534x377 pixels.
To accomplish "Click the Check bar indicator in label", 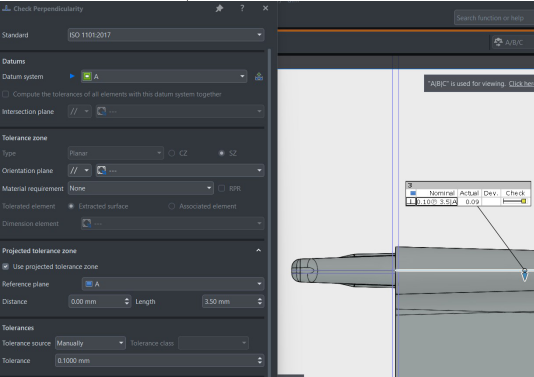I will pyautogui.click(x=515, y=202).
